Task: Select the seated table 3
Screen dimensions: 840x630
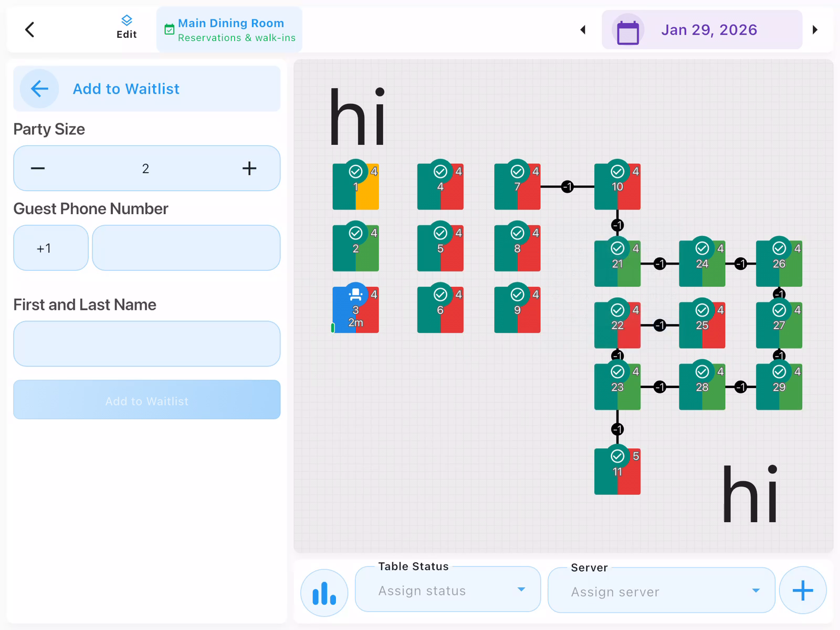Action: click(x=355, y=310)
